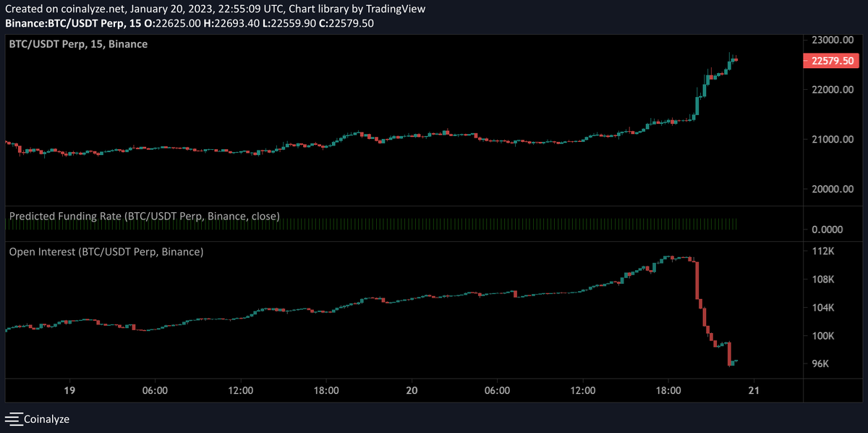Screen dimensions: 868x433
Task: Click the 18:00 time label before date 20
Action: (x=325, y=390)
